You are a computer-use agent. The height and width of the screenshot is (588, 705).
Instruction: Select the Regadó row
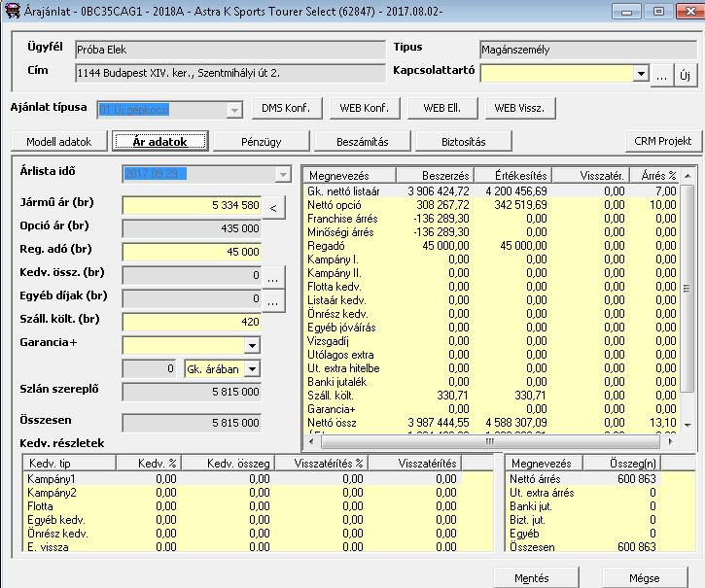(492, 246)
